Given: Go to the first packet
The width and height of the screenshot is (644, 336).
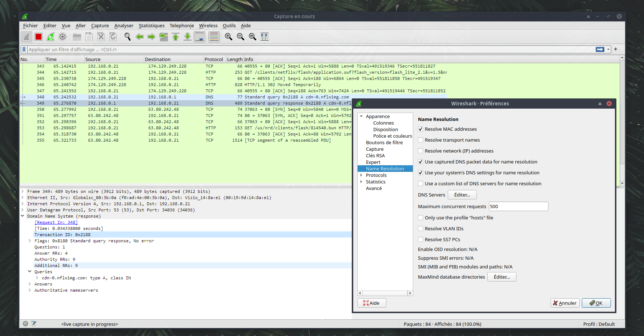Looking at the screenshot, I should (176, 37).
